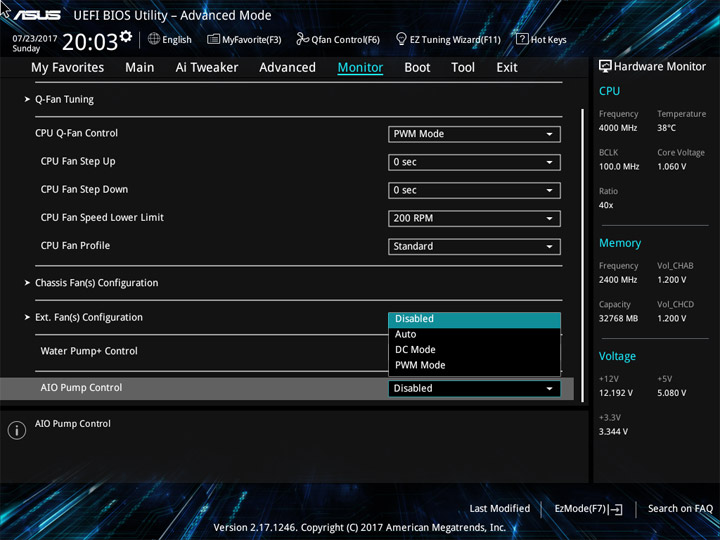720x540 pixels.
Task: Click Last Modified button
Action: pos(500,509)
